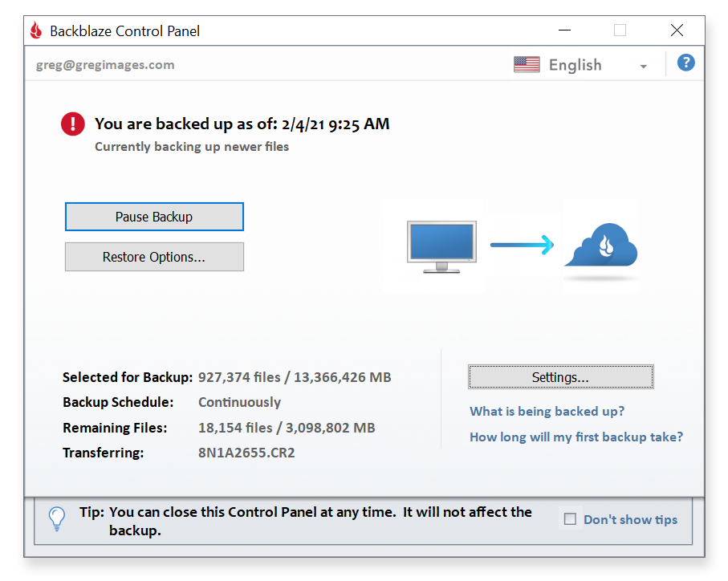Open the English language selector

[x=580, y=65]
